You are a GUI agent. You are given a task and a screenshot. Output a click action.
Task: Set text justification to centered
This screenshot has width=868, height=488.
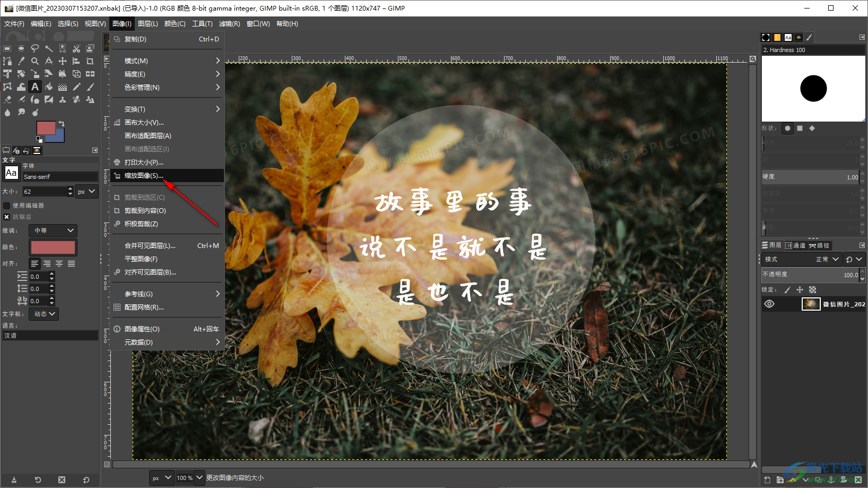click(59, 264)
